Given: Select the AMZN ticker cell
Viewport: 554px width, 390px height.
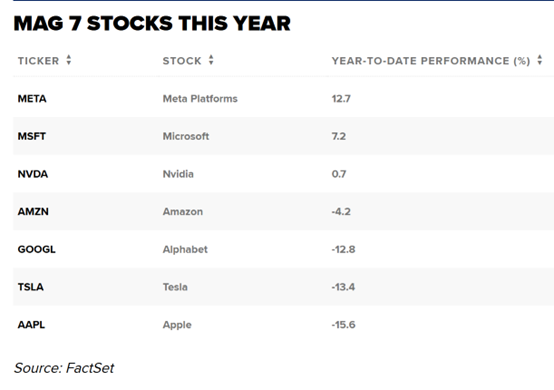Looking at the screenshot, I should (x=33, y=212).
